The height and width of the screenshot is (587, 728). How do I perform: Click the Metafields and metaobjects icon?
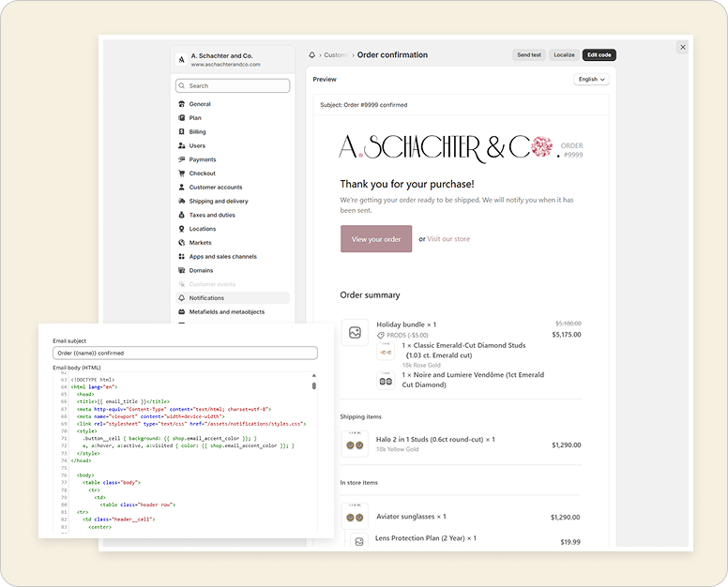click(x=182, y=312)
